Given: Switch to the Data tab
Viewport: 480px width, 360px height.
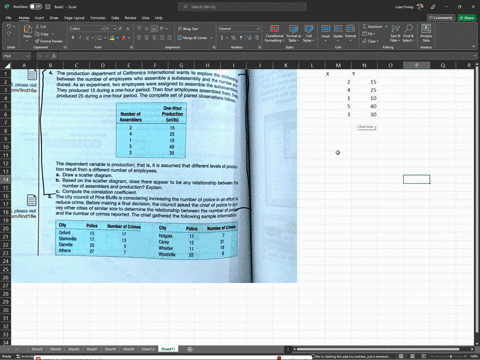Looking at the screenshot, I should 115,18.
